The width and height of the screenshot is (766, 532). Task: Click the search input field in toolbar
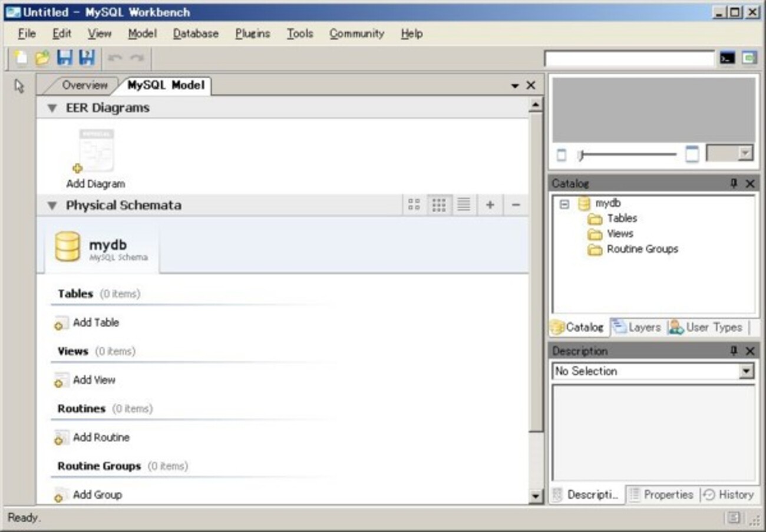pyautogui.click(x=629, y=58)
